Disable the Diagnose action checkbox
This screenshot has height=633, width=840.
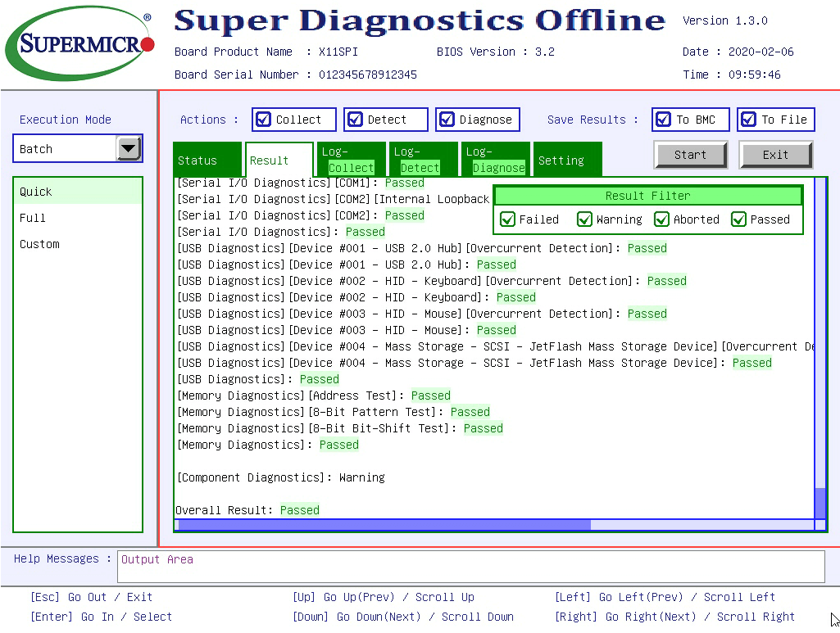(447, 120)
